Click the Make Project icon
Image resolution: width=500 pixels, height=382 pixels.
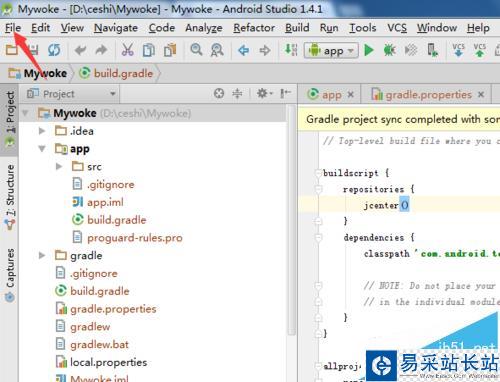tap(291, 50)
